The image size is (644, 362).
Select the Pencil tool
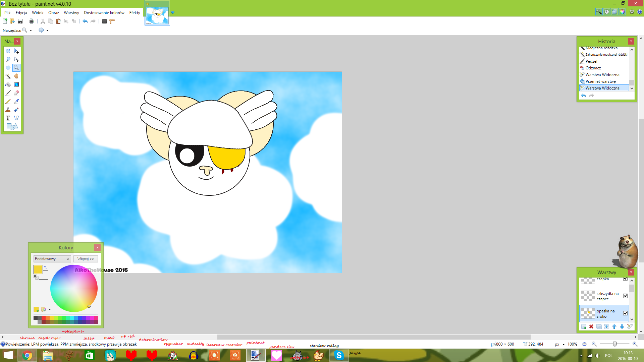(8, 101)
